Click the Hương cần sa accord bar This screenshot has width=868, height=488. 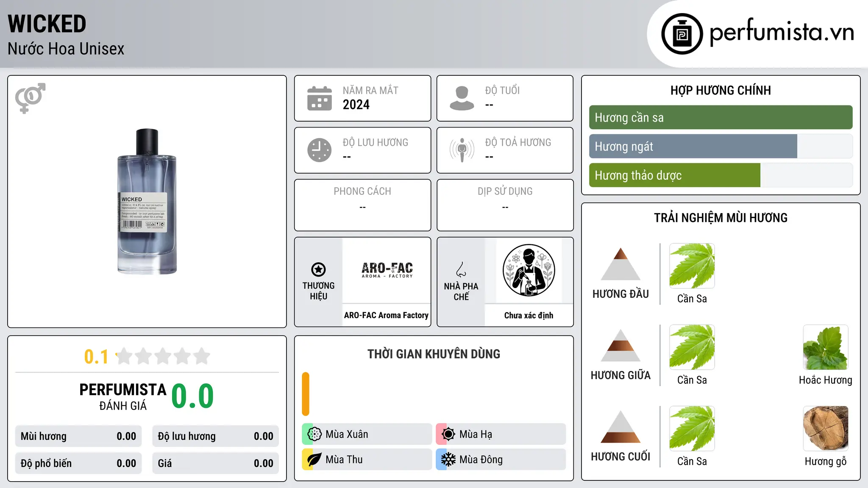tap(721, 117)
